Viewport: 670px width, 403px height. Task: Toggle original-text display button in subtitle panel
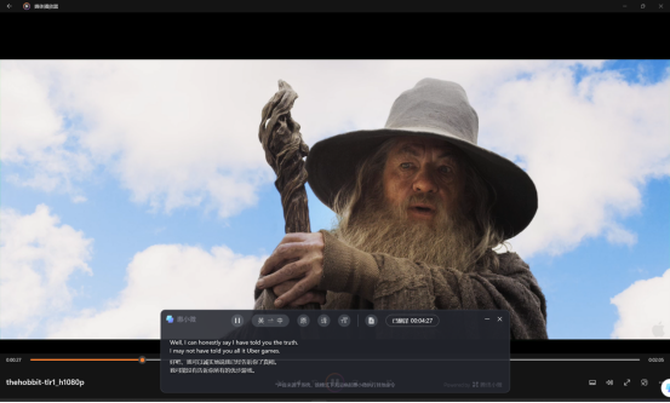(303, 321)
